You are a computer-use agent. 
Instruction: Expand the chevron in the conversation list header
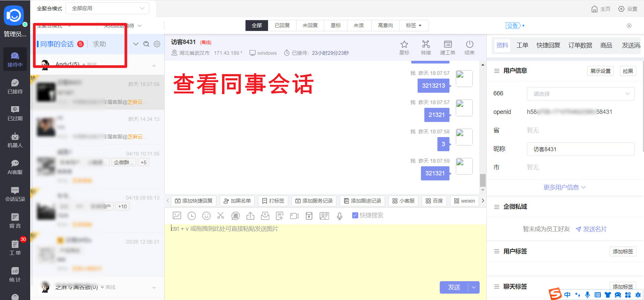[136, 44]
